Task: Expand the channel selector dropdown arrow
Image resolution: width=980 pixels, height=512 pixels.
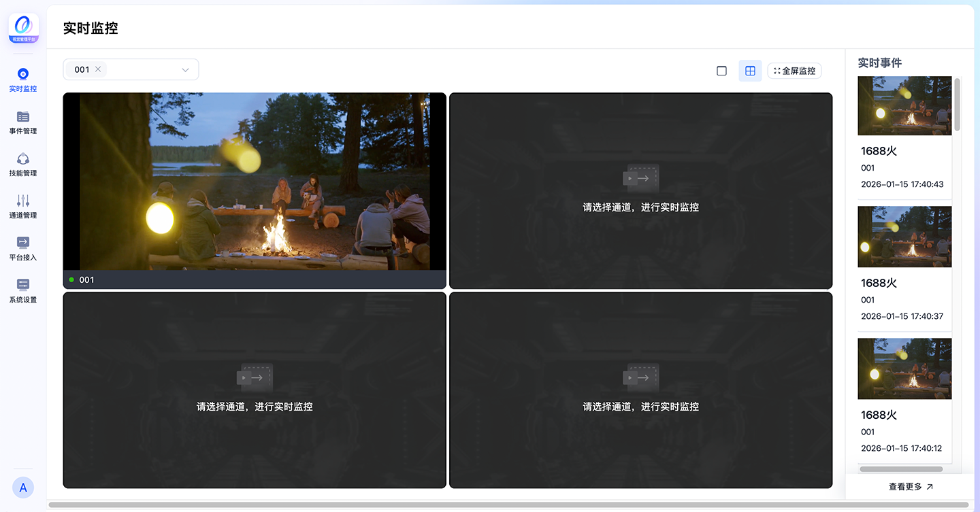Action: click(185, 70)
